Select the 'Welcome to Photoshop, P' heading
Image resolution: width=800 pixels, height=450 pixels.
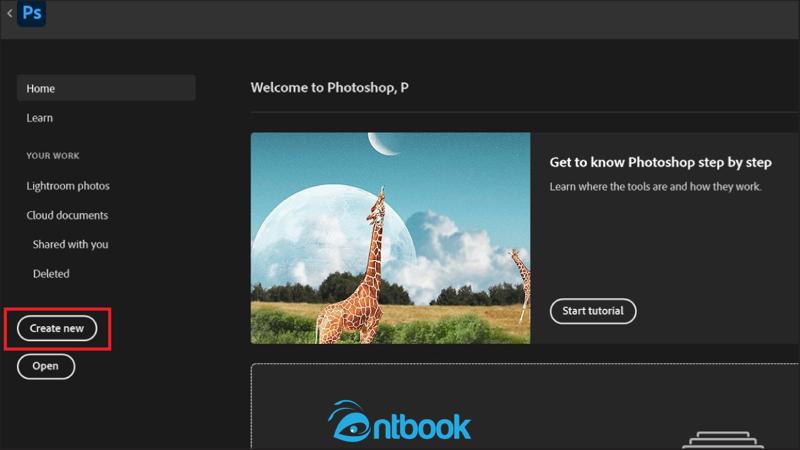click(330, 88)
